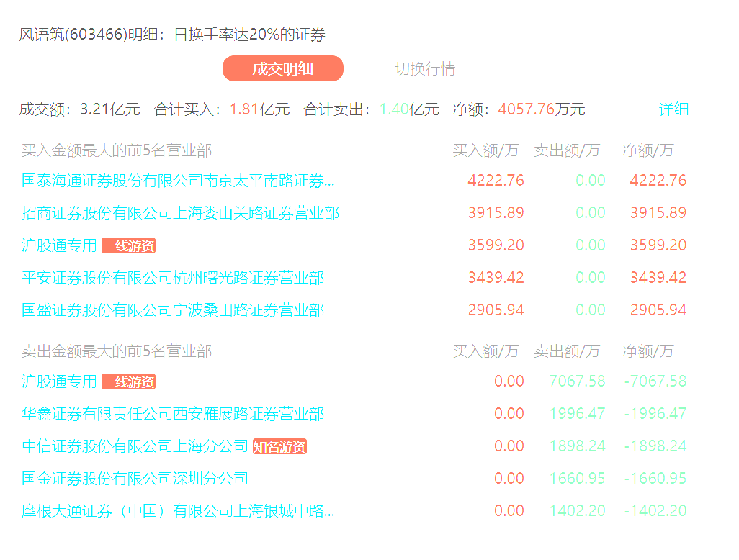Click total buy value 1.81亿元

pyautogui.click(x=260, y=109)
